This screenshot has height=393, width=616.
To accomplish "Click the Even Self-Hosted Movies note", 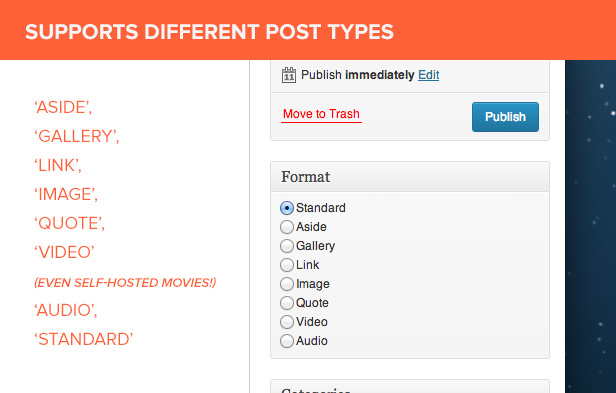I will 125,283.
